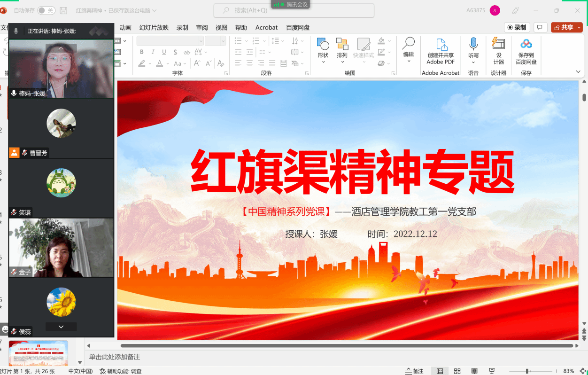Click the Arrange (排列) icon
The height and width of the screenshot is (375, 588).
coord(342,45)
